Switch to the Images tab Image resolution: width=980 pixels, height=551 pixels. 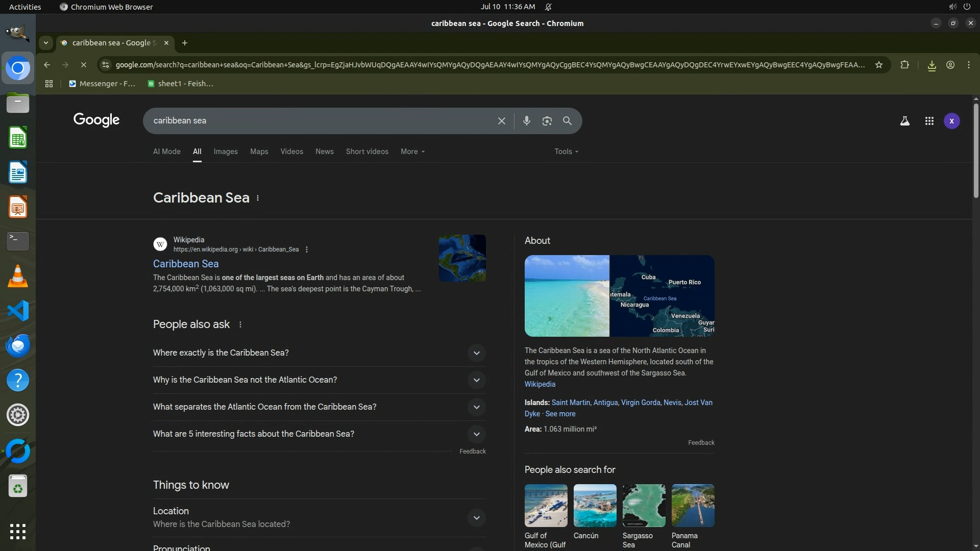tap(226, 152)
